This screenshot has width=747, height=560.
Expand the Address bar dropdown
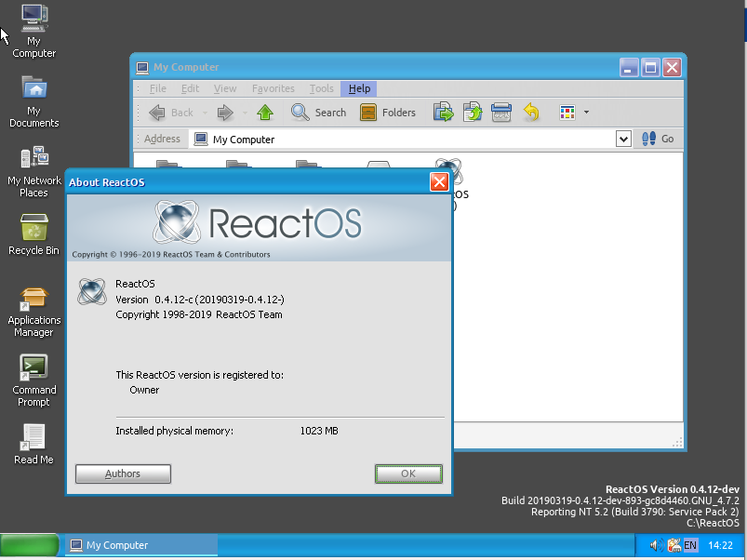click(x=623, y=140)
